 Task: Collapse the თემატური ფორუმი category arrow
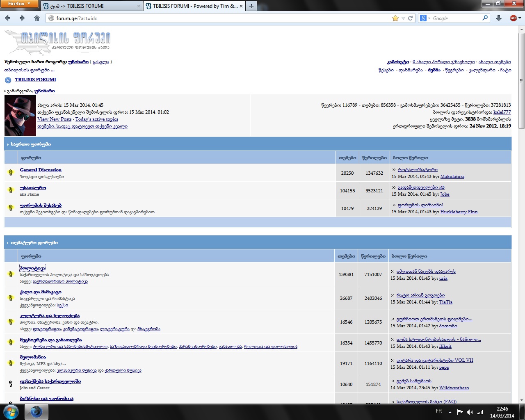click(x=8, y=243)
